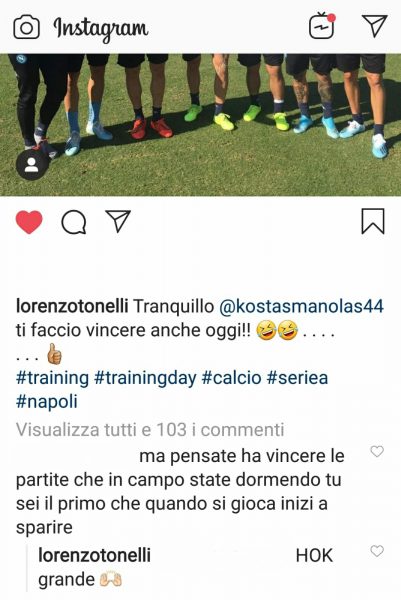Screen dimensions: 401x600
Task: Open direct messages paper plane in header
Action: (x=374, y=26)
